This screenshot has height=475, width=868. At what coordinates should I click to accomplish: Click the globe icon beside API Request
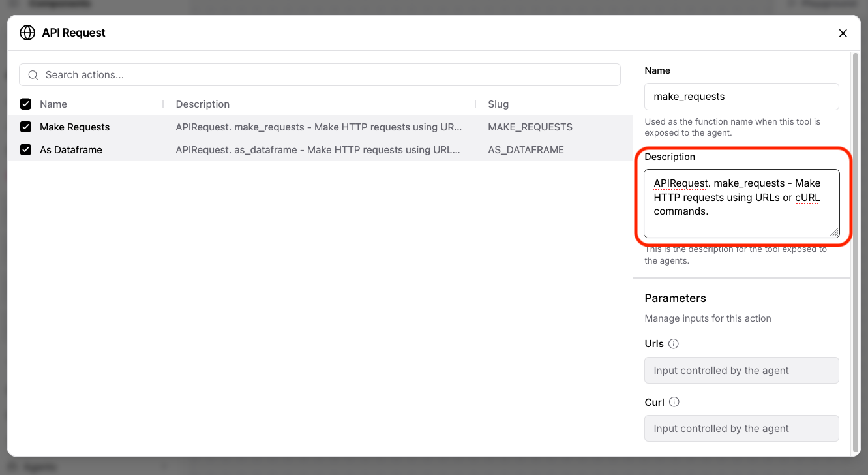click(27, 33)
